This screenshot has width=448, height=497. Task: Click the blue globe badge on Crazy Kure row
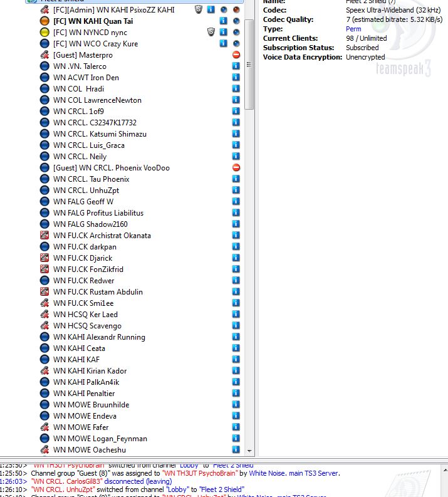236,43
